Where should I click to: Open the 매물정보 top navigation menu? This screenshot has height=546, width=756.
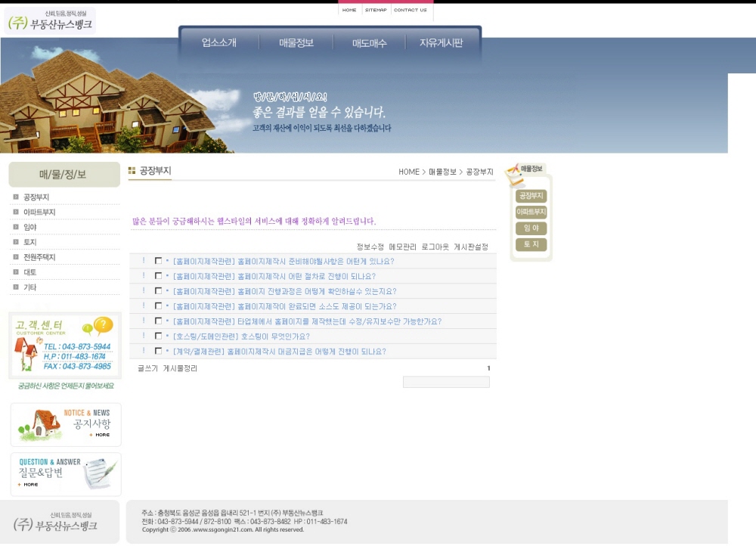296,43
